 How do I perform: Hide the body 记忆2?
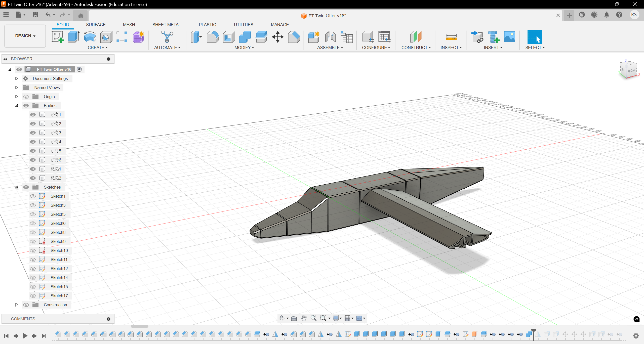[x=33, y=178]
